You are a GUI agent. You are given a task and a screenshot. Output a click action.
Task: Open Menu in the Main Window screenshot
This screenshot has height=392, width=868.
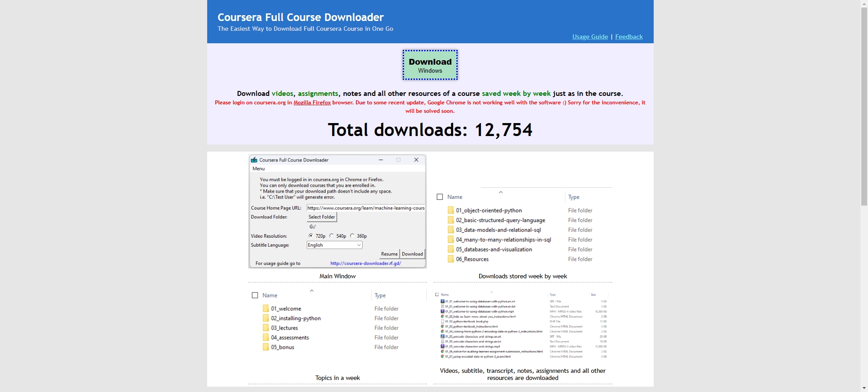coord(259,169)
